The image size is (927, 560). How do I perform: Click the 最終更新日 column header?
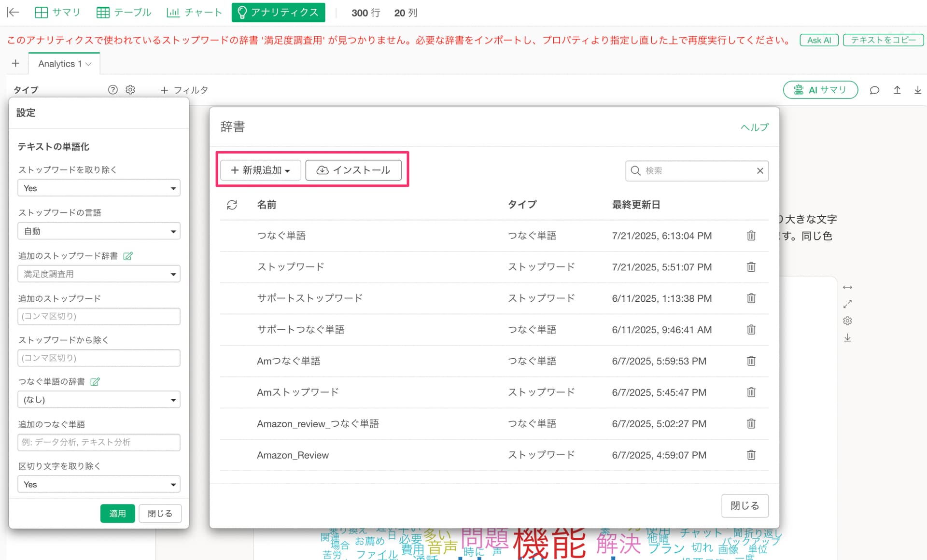[x=636, y=205]
